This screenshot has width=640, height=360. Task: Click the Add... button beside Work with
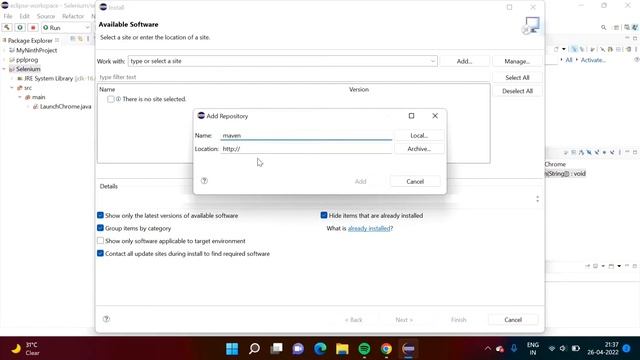pyautogui.click(x=464, y=61)
